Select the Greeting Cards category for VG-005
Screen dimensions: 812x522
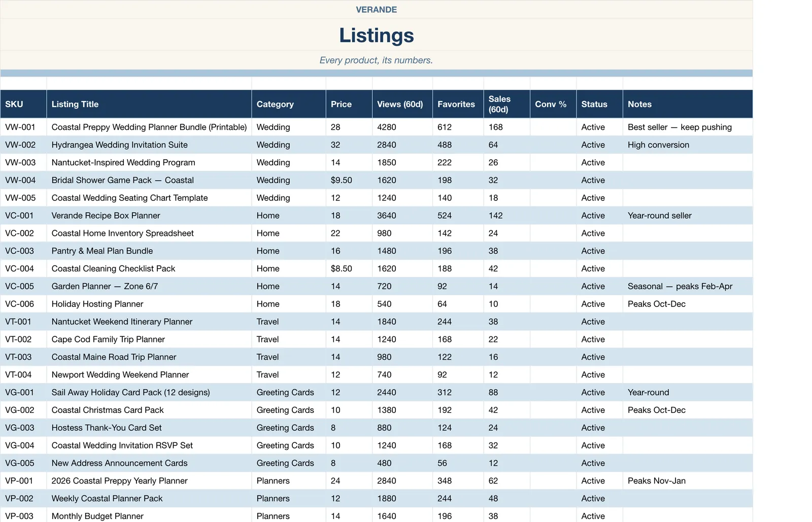pos(289,463)
